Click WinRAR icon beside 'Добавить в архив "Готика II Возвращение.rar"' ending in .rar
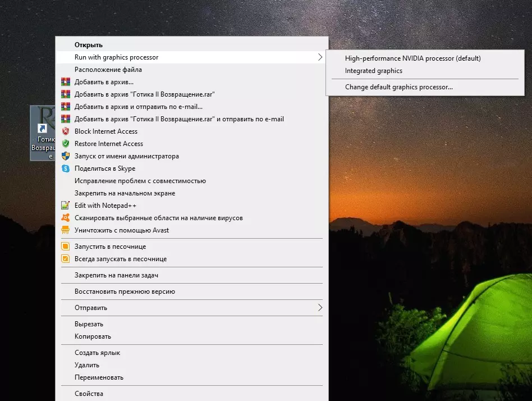The height and width of the screenshot is (401, 532). 66,94
